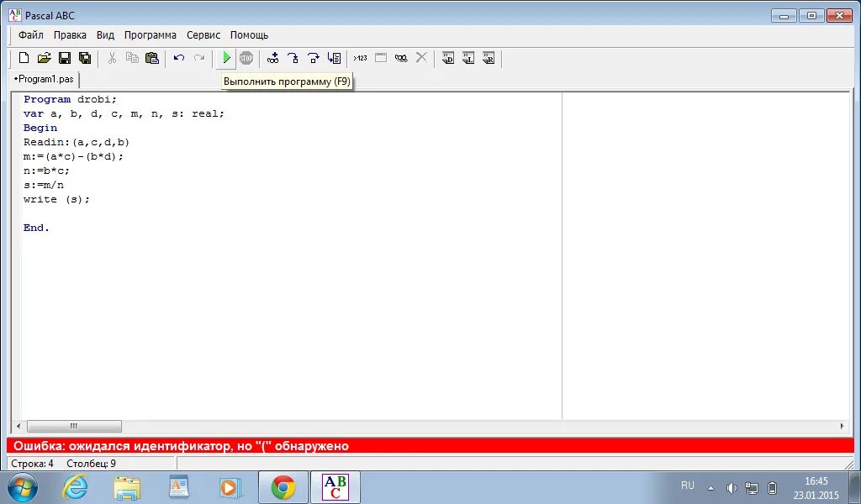Select the Program1.pas tab
The image size is (861, 504).
coord(45,79)
